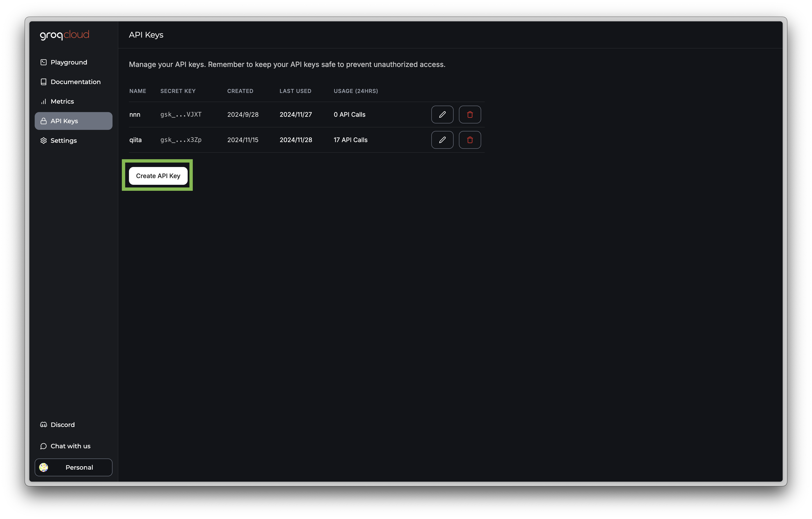812x519 pixels.
Task: Click the Chat with us bubble icon
Action: 44,446
